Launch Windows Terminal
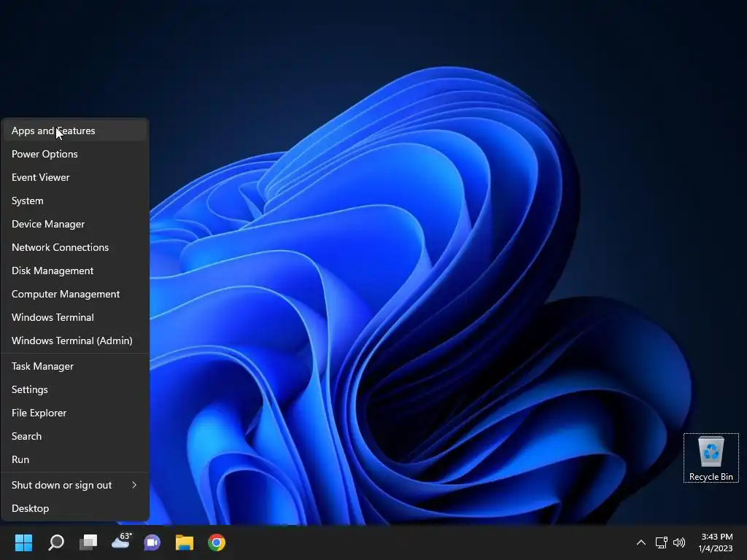The width and height of the screenshot is (747, 560). 75,317
